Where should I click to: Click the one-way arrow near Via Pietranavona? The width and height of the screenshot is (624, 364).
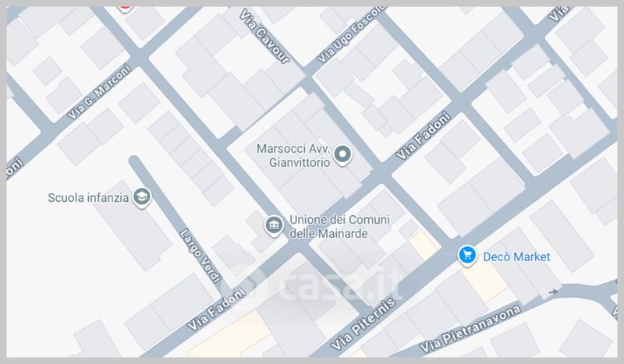click(553, 292)
